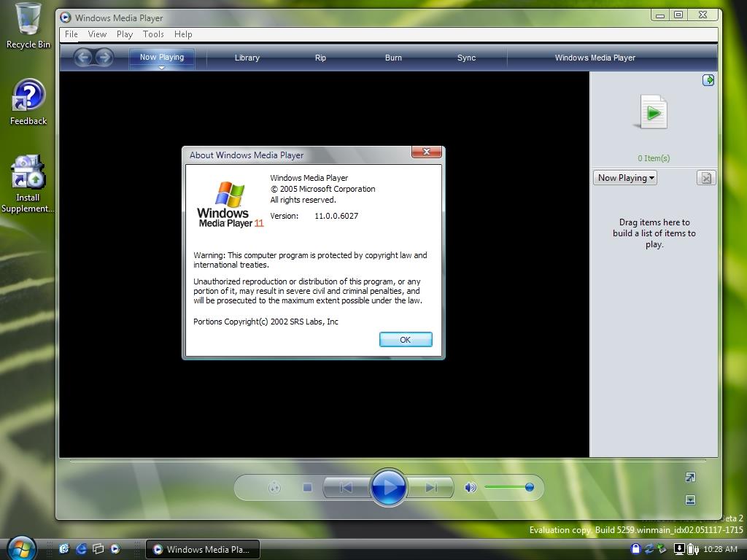The width and height of the screenshot is (747, 560).
Task: Switch to the Library tab
Action: [247, 58]
